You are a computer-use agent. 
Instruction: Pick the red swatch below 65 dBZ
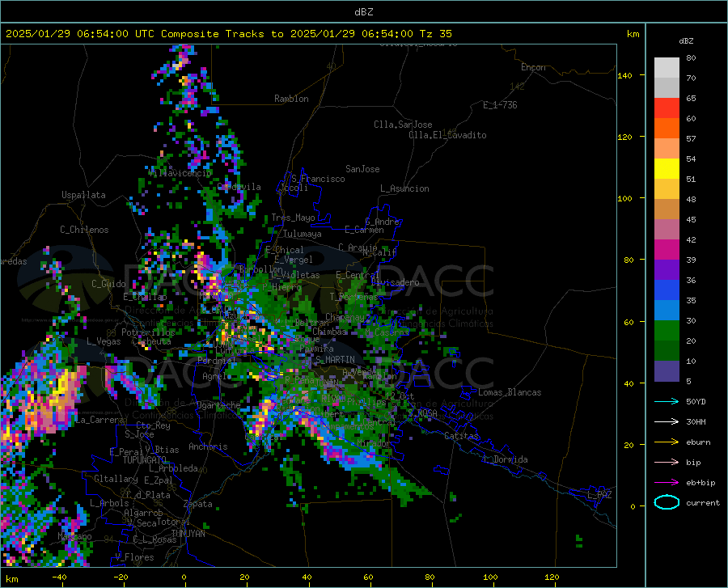(x=667, y=108)
